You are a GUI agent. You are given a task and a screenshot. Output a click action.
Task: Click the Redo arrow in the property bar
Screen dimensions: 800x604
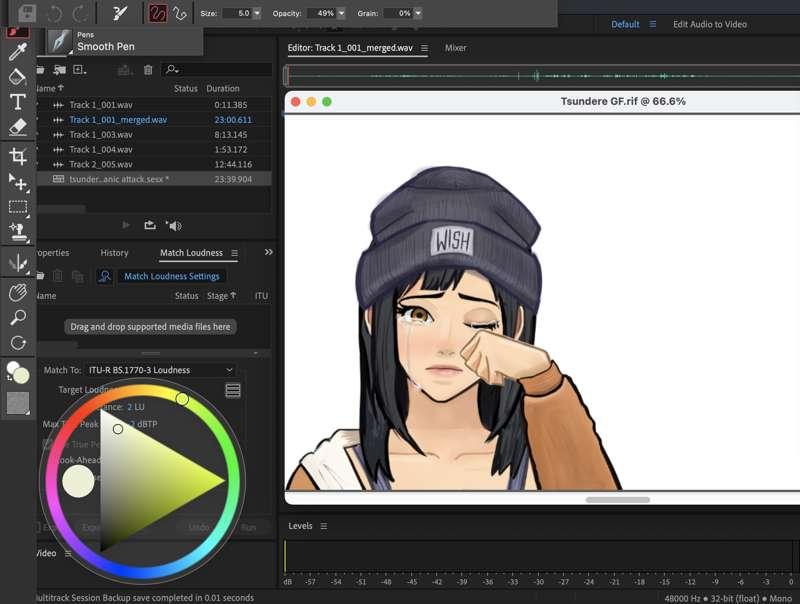(80, 13)
